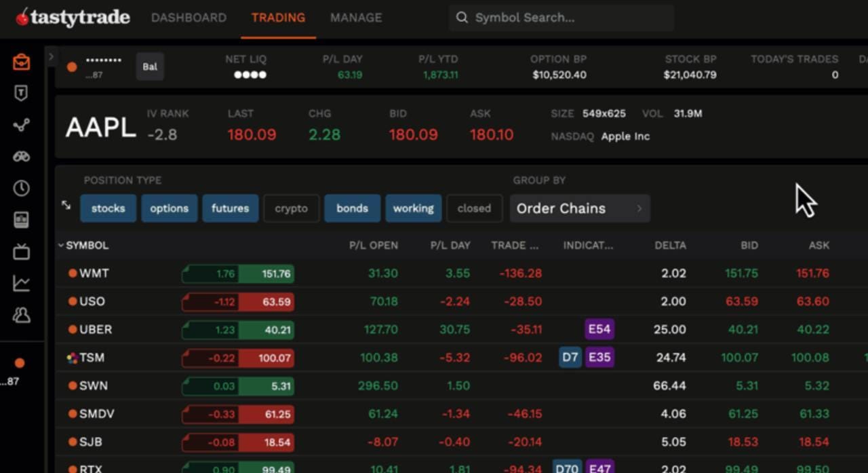Enable the crypto position type filter
Screen dimensions: 868x473
click(292, 208)
